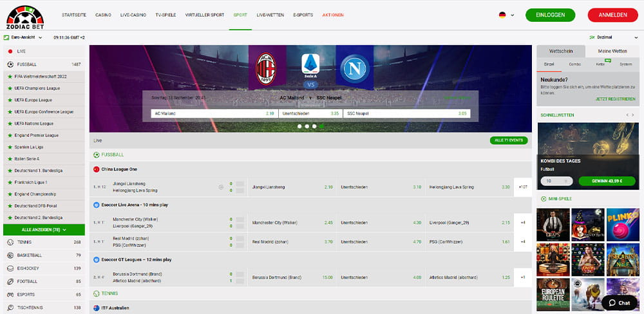Click the China flag icon for League One

(x=97, y=169)
